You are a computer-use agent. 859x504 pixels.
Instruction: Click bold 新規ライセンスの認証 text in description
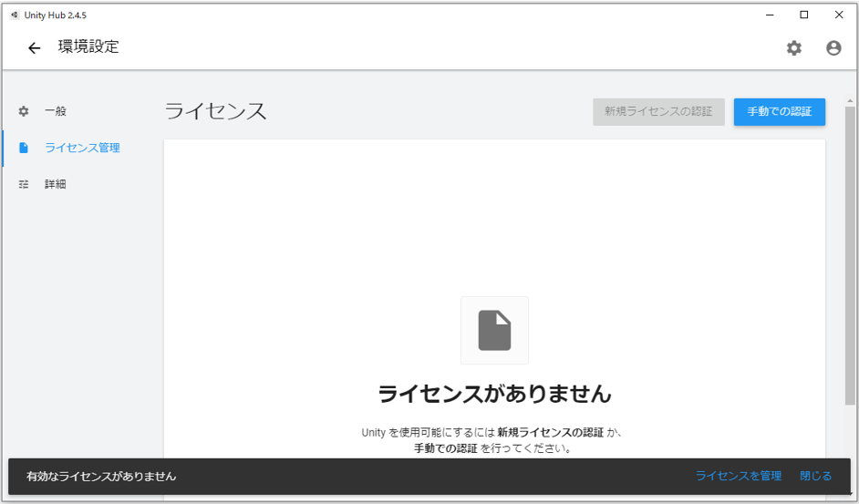tap(551, 433)
